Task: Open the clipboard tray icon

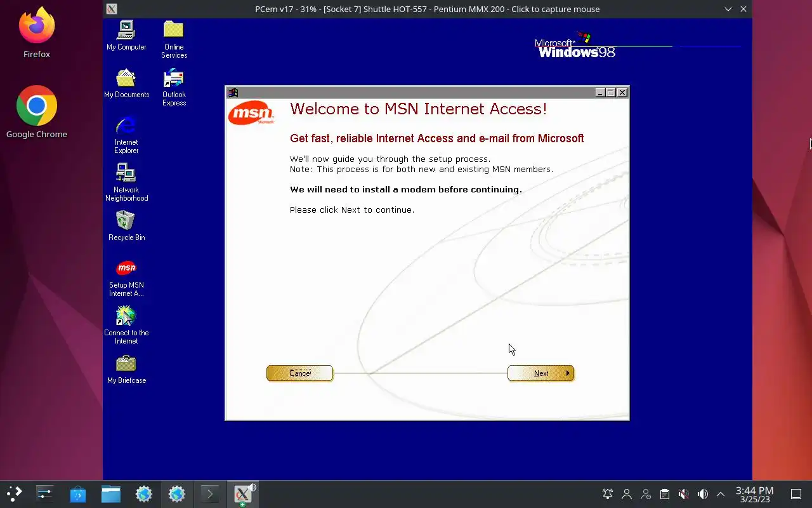Action: [665, 494]
